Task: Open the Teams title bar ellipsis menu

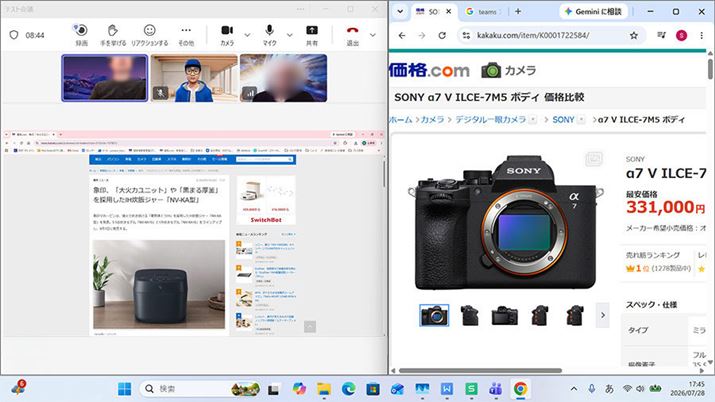Action: pyautogui.click(x=300, y=9)
